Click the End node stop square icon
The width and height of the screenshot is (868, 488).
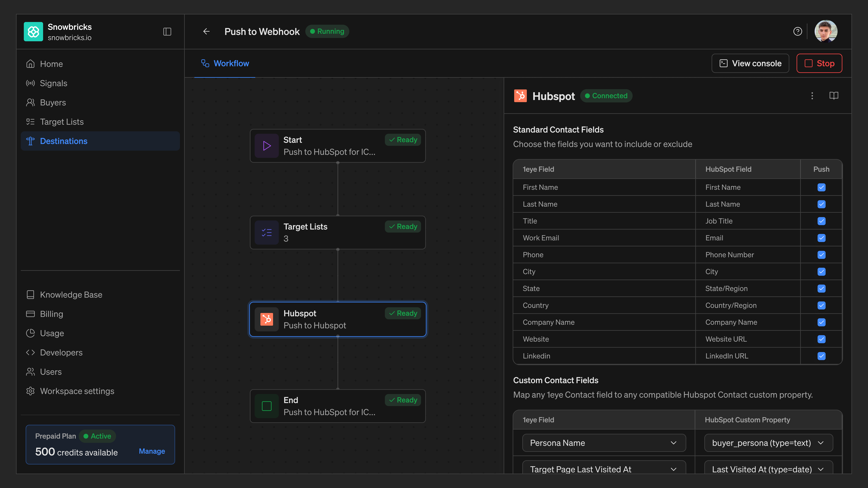click(267, 406)
